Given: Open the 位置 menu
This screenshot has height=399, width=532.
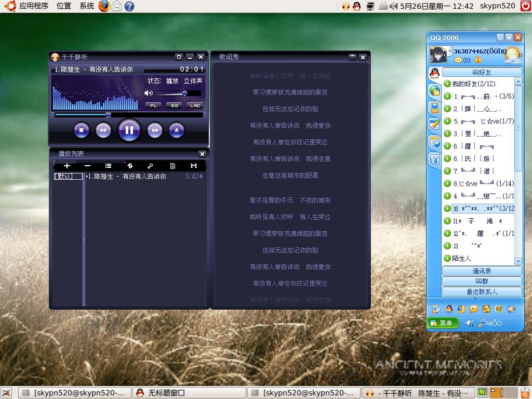Looking at the screenshot, I should pyautogui.click(x=64, y=6).
